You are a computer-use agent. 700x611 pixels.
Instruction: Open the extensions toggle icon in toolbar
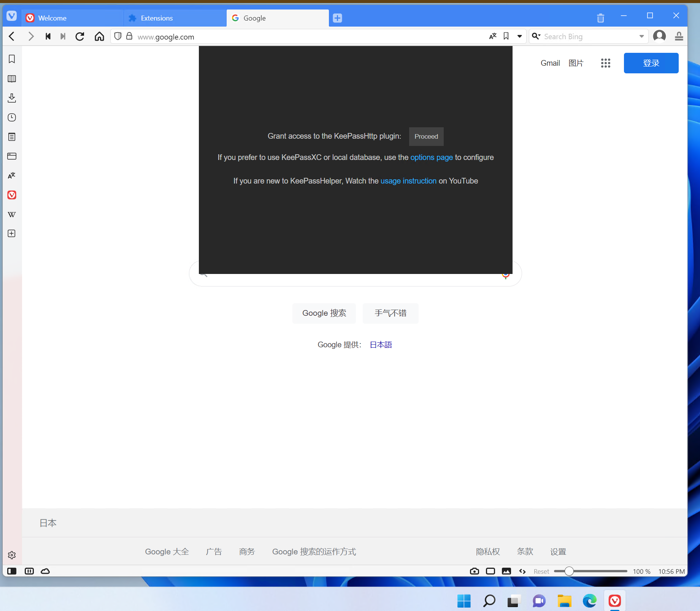679,36
